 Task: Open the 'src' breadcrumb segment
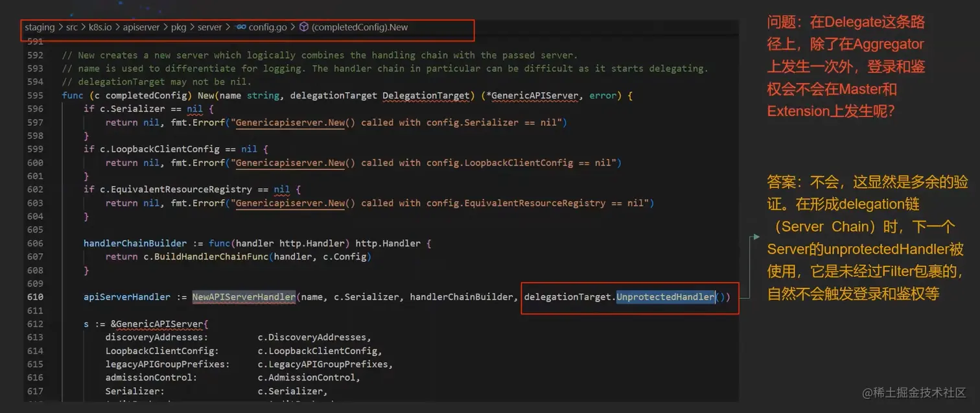pyautogui.click(x=72, y=28)
